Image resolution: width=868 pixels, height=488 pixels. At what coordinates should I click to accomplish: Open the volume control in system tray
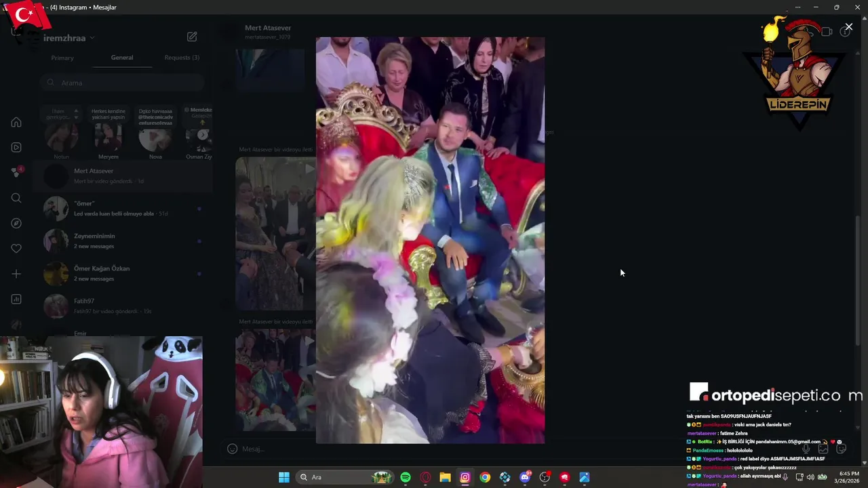[810, 477]
